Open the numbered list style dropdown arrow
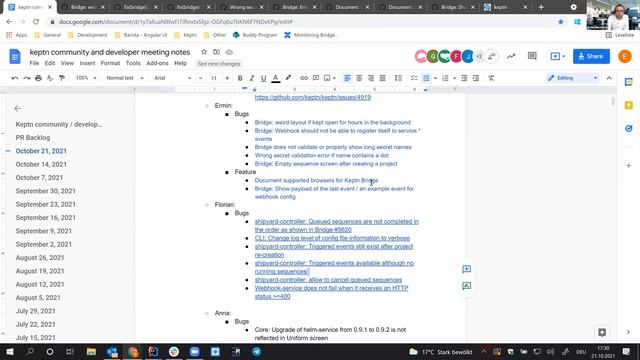Screen dimensions: 640x360 coord(454,78)
